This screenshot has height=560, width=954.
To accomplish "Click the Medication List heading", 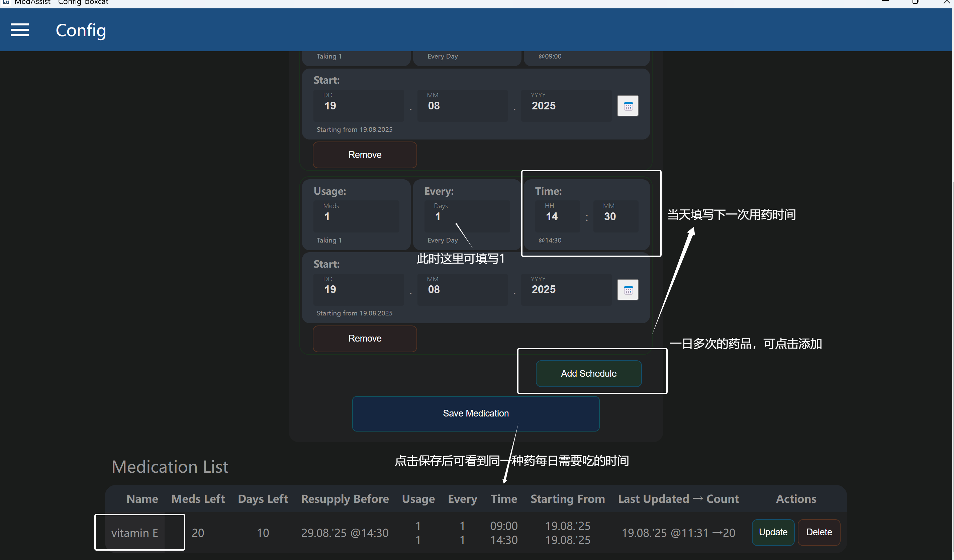I will click(170, 466).
